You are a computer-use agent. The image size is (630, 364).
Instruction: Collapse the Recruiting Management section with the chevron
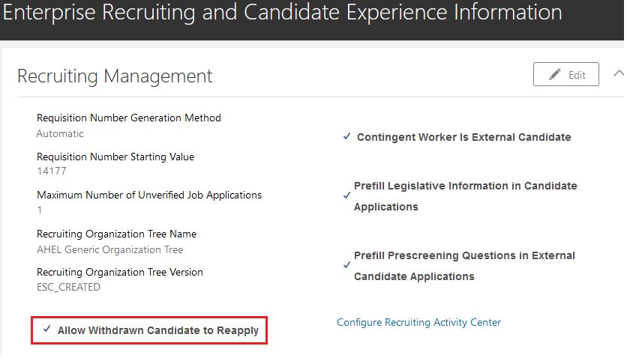(619, 73)
